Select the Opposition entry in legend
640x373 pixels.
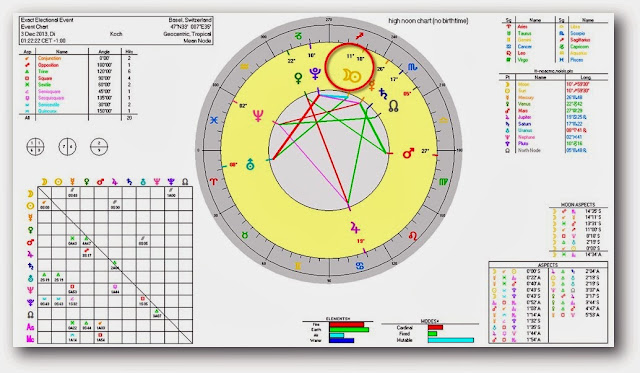(48, 65)
